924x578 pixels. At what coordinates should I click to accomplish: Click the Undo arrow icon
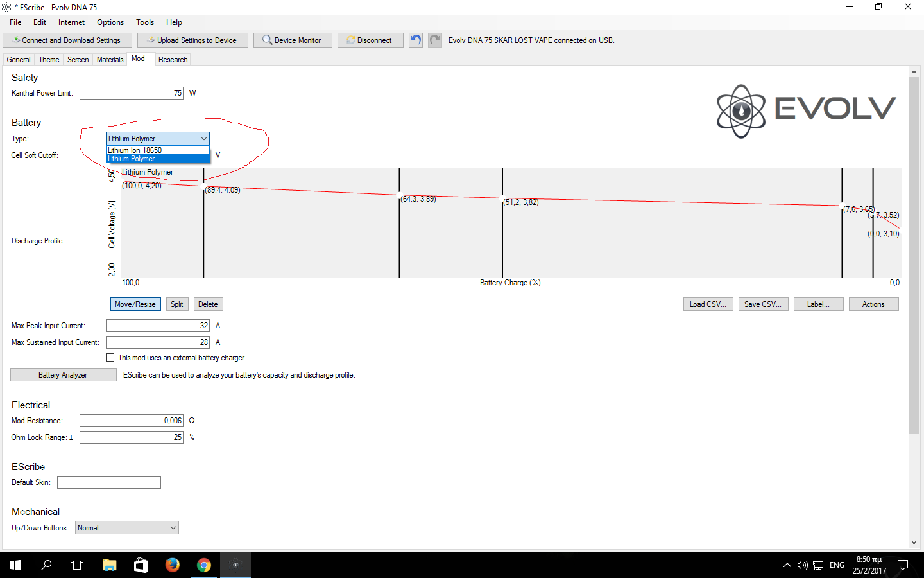point(416,40)
